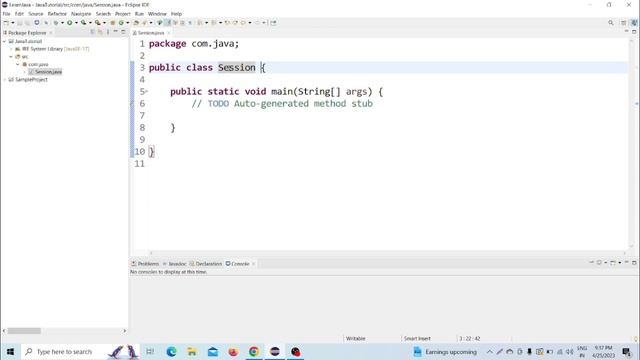Click the New Java Package icon

113,23
